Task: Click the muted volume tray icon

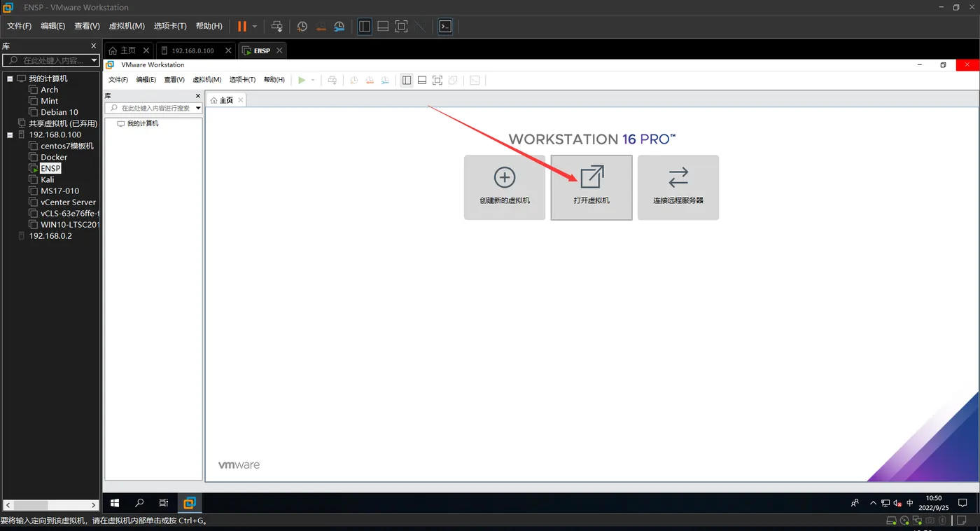Action: 897,503
